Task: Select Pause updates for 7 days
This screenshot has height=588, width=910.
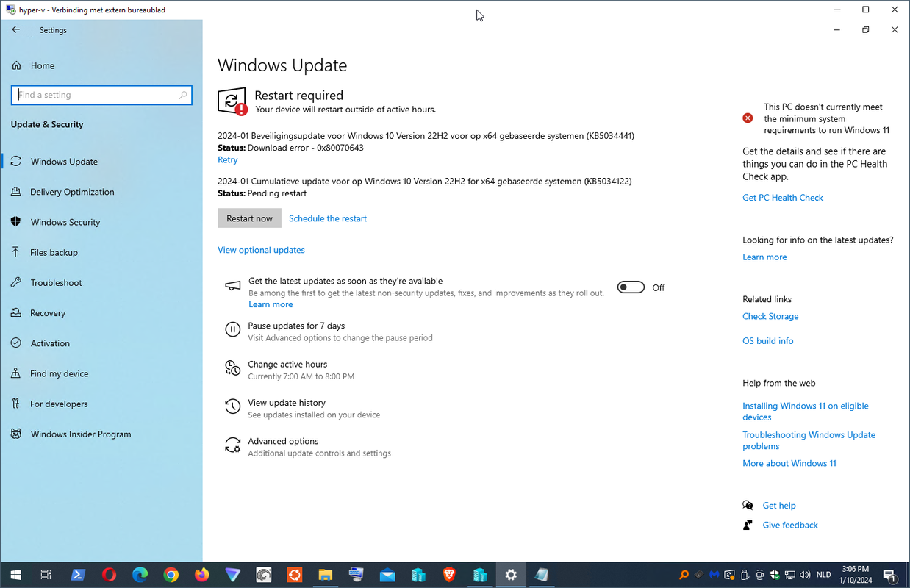Action: click(x=296, y=326)
